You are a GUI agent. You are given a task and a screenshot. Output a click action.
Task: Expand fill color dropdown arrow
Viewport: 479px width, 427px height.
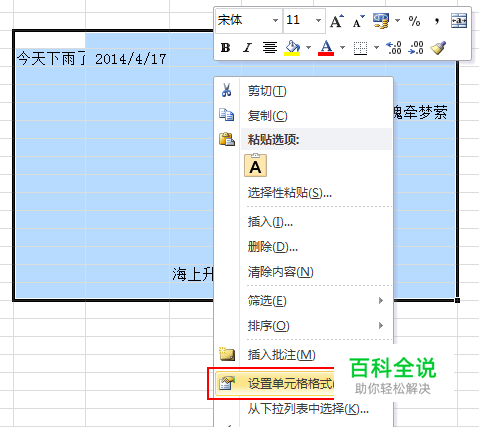coord(308,48)
